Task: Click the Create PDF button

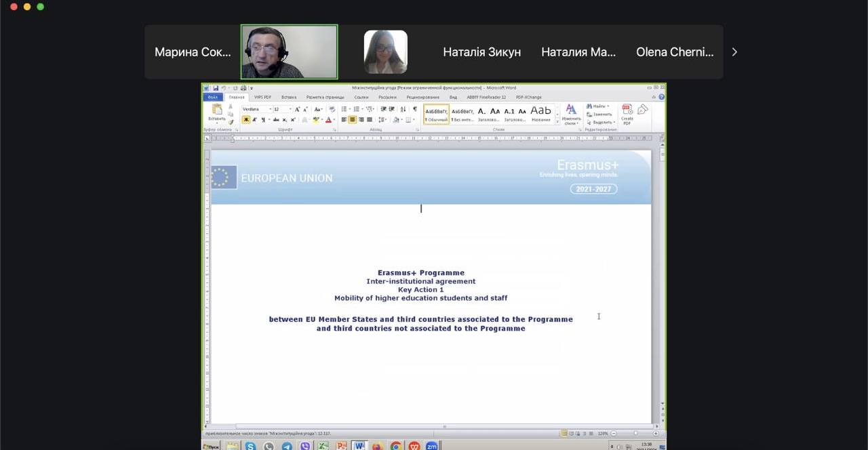Action: (x=627, y=115)
